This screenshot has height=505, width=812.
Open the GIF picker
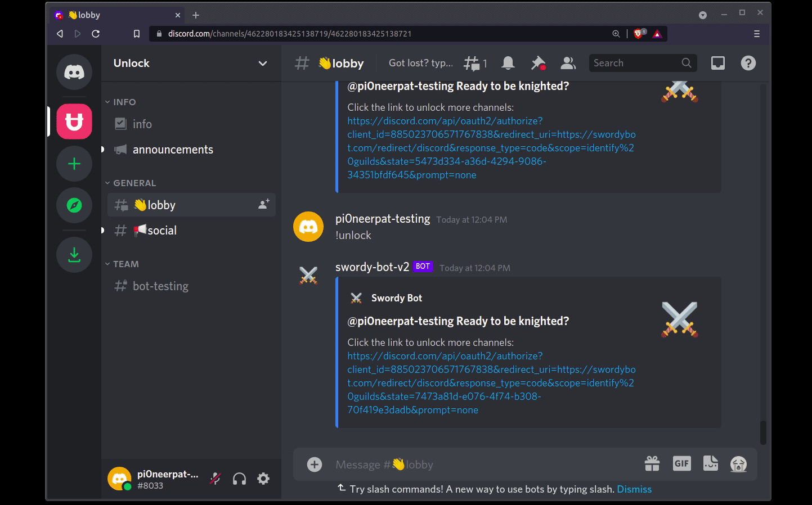tap(682, 463)
